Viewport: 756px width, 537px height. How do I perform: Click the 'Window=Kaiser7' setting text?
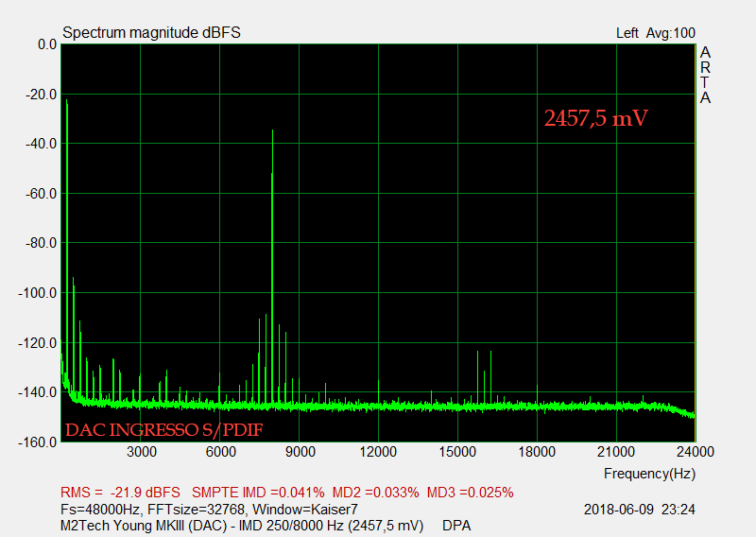pyautogui.click(x=305, y=510)
